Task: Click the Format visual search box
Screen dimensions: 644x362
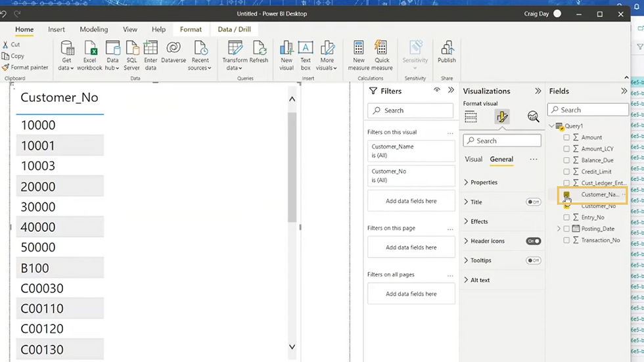Action: [x=502, y=141]
